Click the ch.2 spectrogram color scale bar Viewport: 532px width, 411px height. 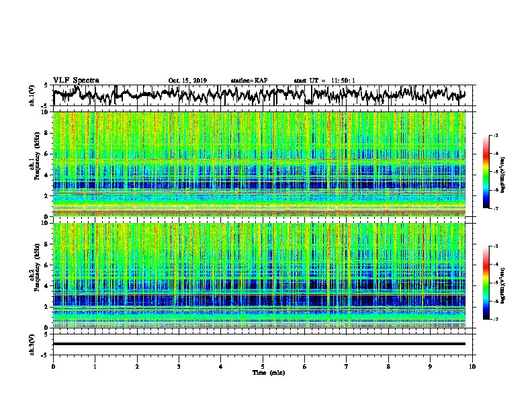[486, 283]
